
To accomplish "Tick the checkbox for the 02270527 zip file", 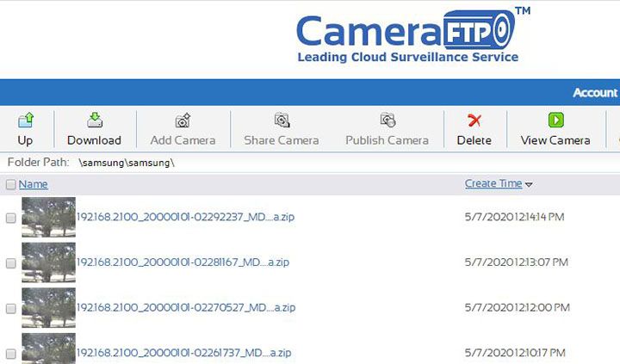I will pyautogui.click(x=11, y=308).
